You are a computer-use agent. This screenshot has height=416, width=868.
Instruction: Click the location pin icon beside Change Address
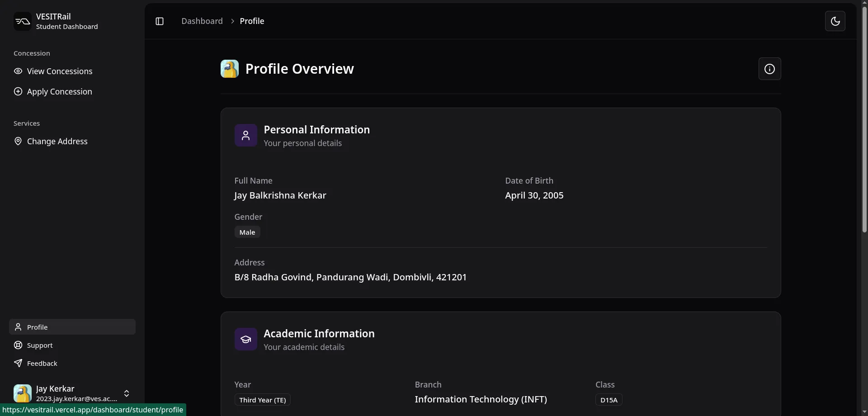pyautogui.click(x=18, y=141)
